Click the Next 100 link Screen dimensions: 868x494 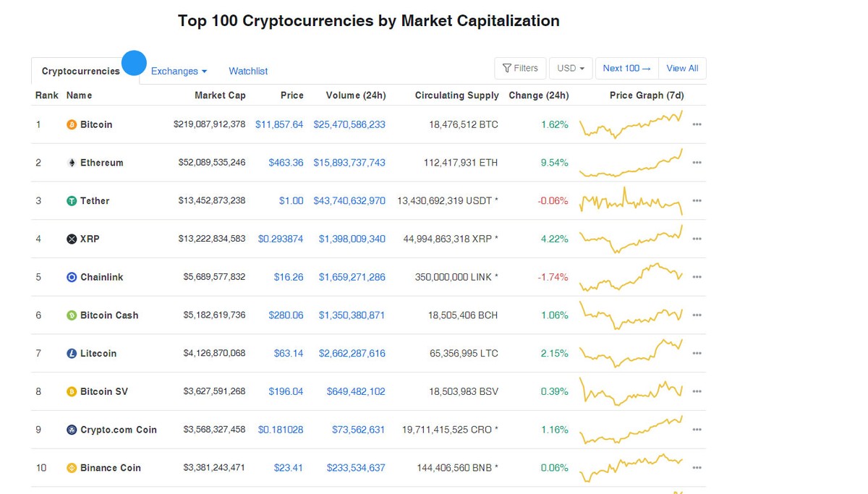click(626, 68)
